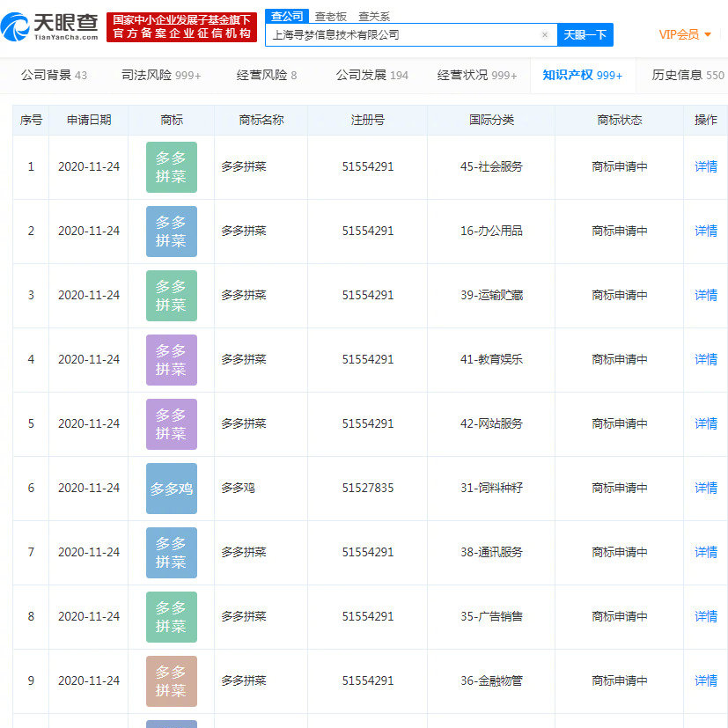This screenshot has height=728, width=728.
Task: Click the 注册号 column header
Action: [368, 121]
